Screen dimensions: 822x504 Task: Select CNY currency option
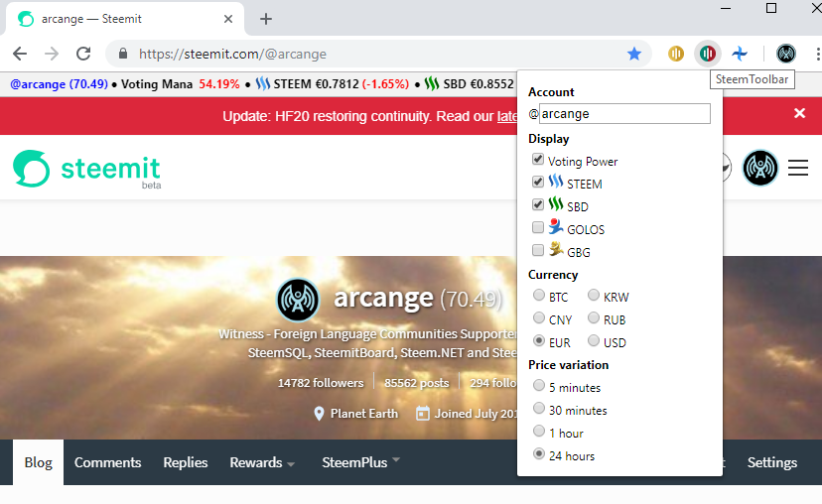pyautogui.click(x=539, y=317)
